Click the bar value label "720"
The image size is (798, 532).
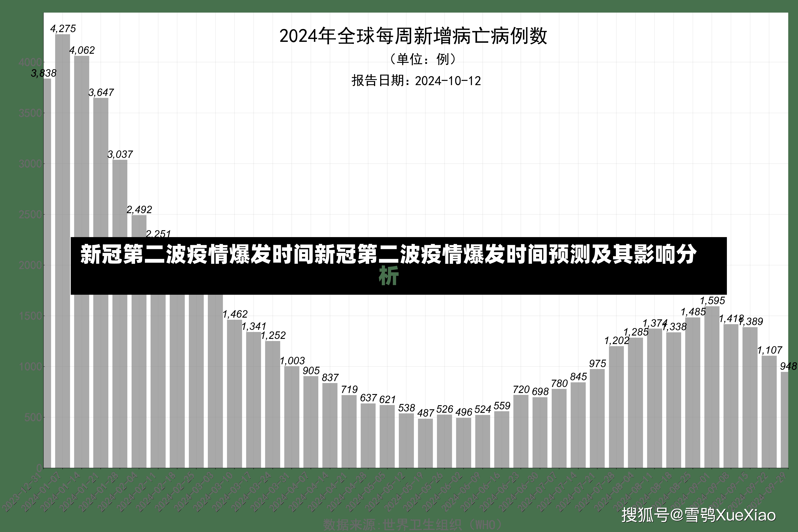click(521, 389)
